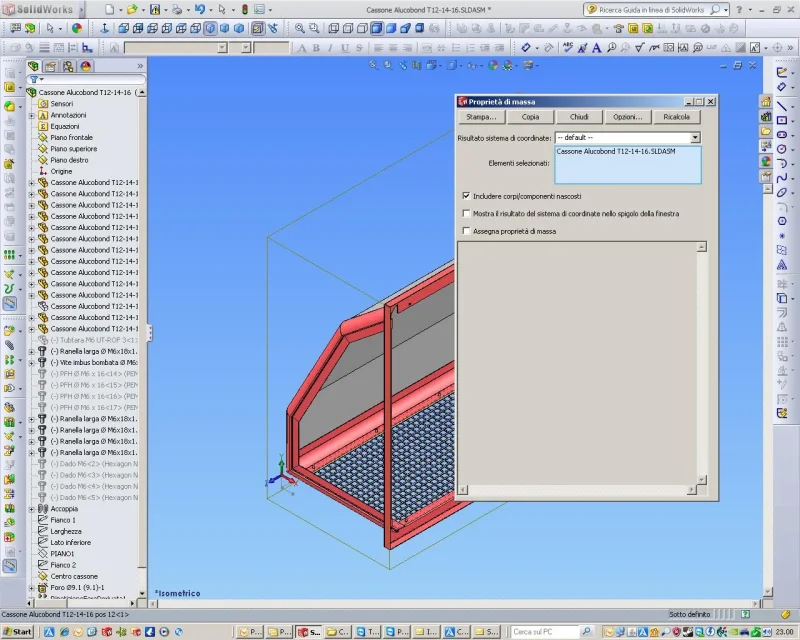Click the Cerca sul PC taskbar search field
Viewport: 800px width, 640px height.
(544, 632)
